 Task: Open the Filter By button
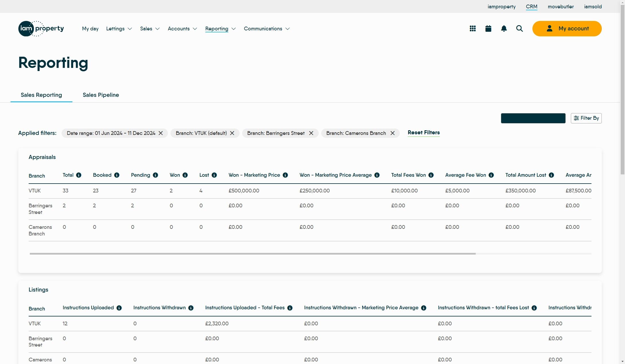tap(586, 118)
